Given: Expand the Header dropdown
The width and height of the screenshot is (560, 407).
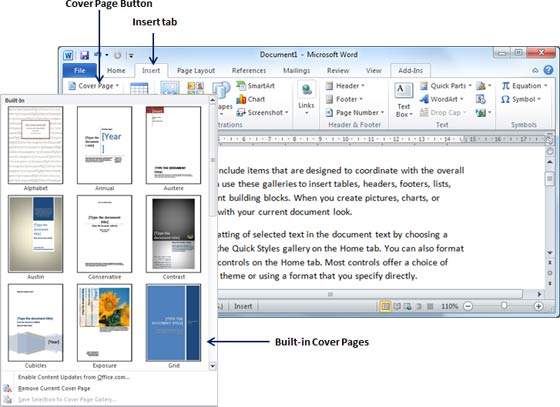Looking at the screenshot, I should click(345, 86).
